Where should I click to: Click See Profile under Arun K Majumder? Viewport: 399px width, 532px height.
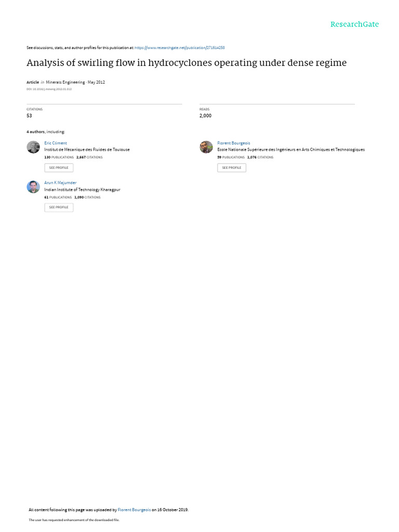coord(59,207)
